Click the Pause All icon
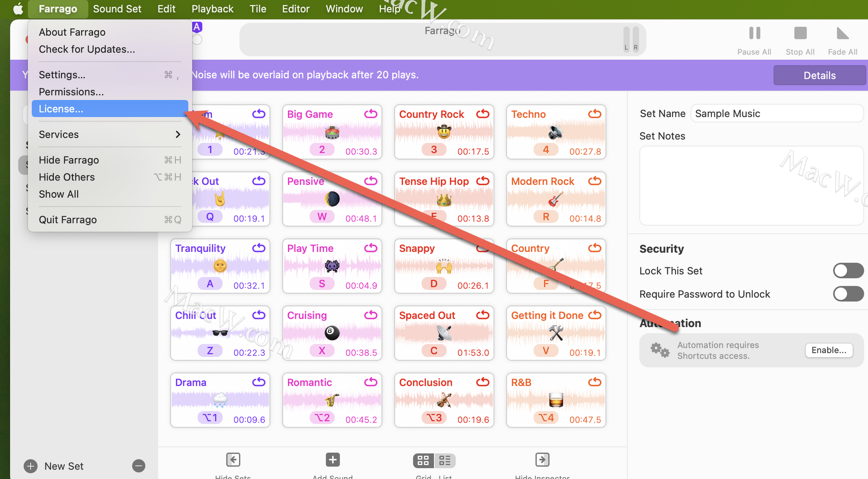This screenshot has width=868, height=479. pyautogui.click(x=754, y=33)
